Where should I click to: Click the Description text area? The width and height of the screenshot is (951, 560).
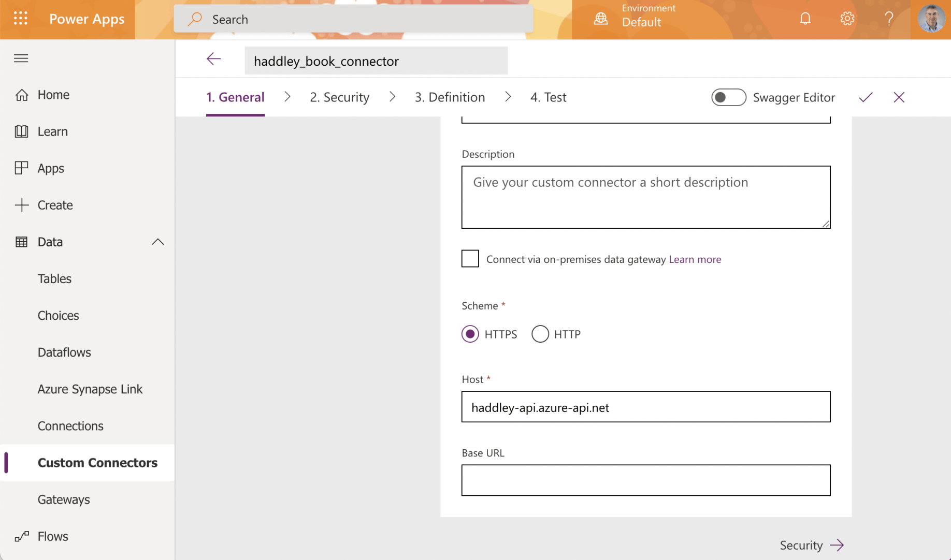pyautogui.click(x=645, y=197)
